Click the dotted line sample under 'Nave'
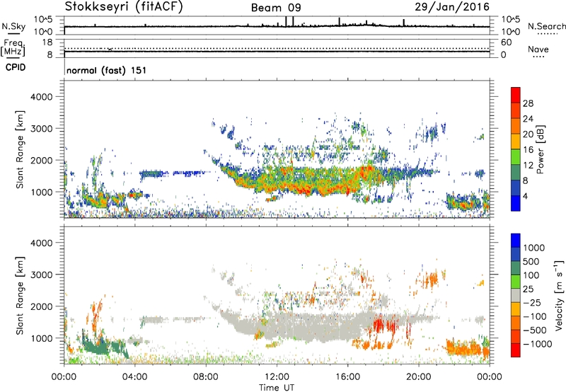566x392 pixels. click(538, 57)
